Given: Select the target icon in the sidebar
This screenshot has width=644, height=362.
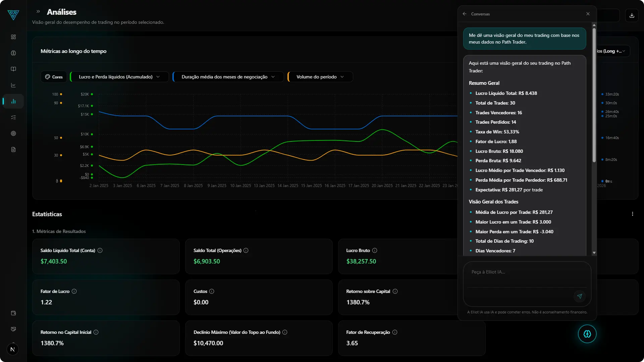Looking at the screenshot, I should 13,133.
